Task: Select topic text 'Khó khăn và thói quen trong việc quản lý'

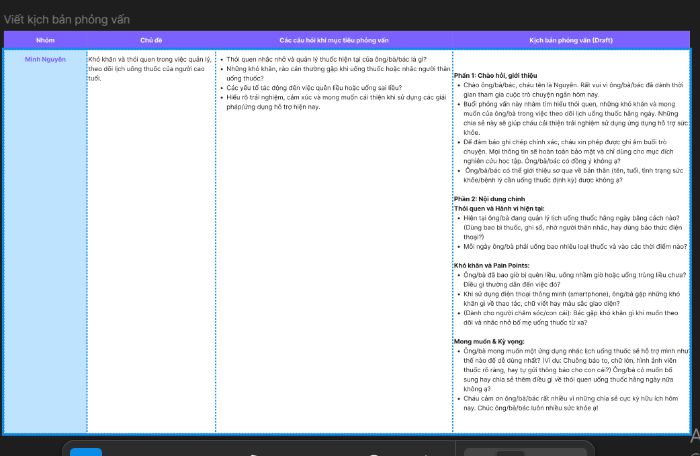Action: (x=150, y=69)
